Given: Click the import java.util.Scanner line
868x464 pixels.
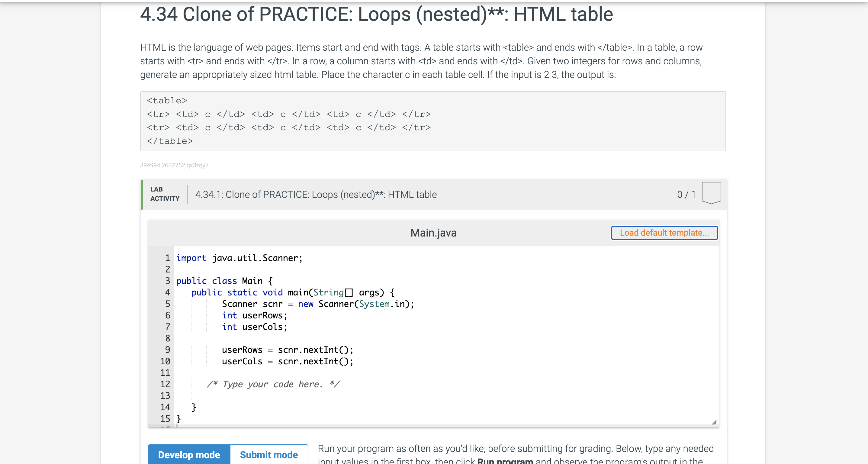Looking at the screenshot, I should point(240,258).
